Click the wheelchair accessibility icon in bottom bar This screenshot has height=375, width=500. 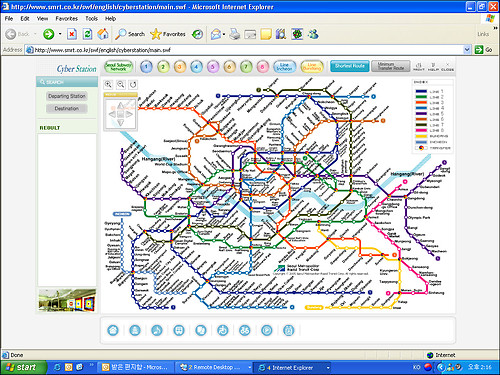tap(223, 330)
